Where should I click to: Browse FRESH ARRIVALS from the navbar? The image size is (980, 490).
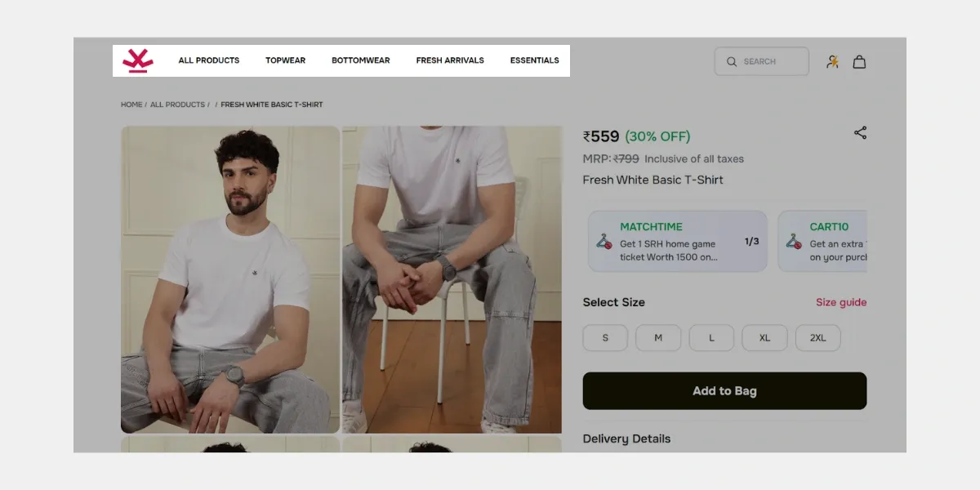click(450, 60)
